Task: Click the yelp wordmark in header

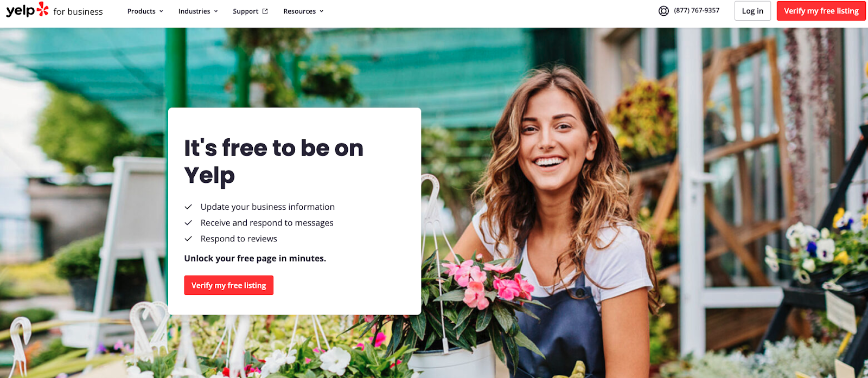Action: tap(20, 10)
